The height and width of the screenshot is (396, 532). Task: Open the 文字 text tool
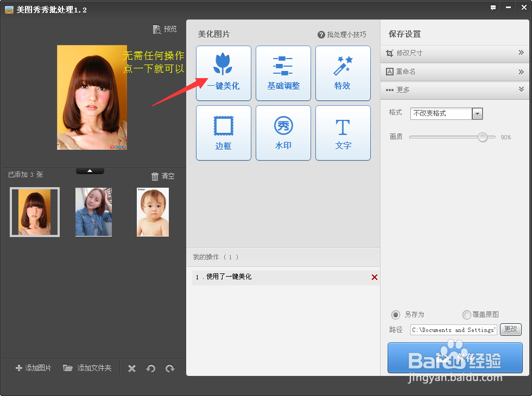click(x=343, y=133)
